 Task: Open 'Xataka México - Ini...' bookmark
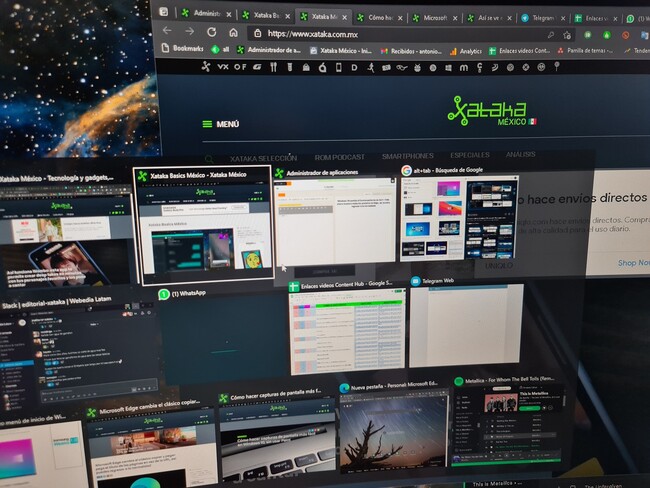click(341, 51)
